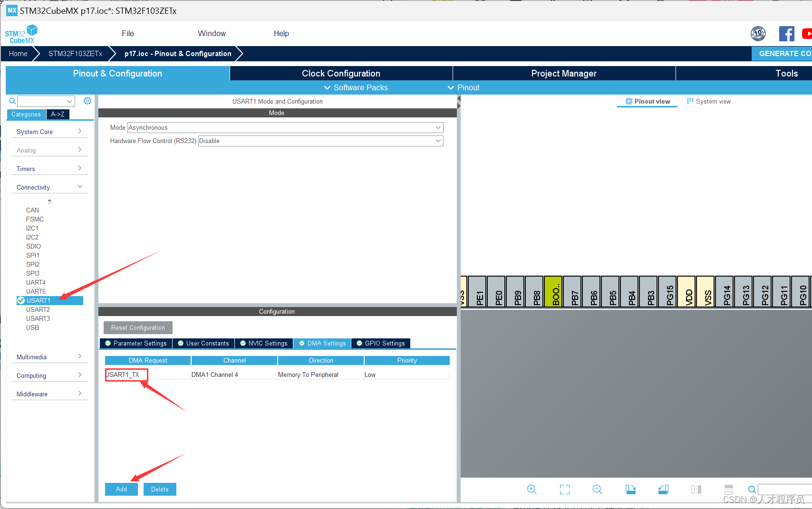Open GPIO Settings tab

pyautogui.click(x=381, y=343)
